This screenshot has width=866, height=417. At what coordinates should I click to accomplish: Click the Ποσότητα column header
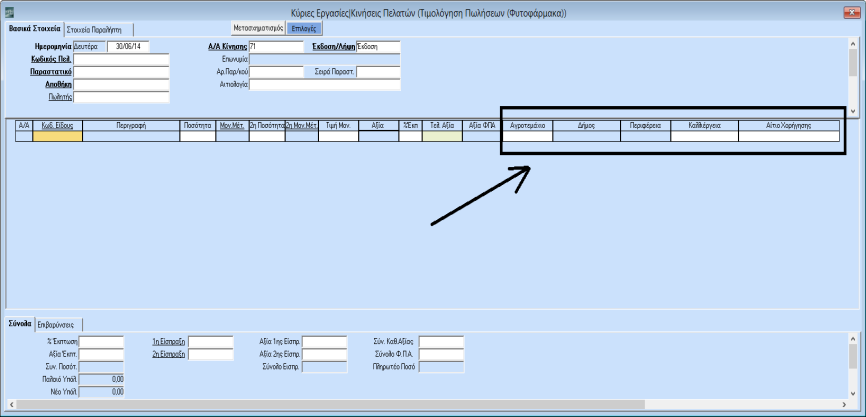[198, 125]
